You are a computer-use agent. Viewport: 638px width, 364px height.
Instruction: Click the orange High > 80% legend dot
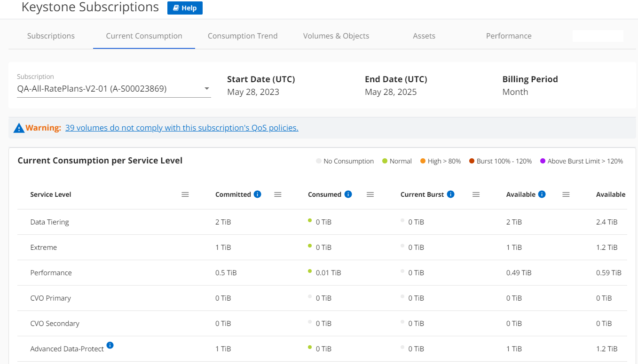click(423, 161)
